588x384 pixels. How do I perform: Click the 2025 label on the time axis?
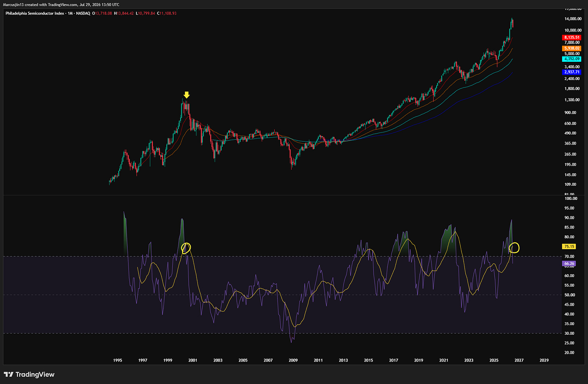pyautogui.click(x=494, y=360)
